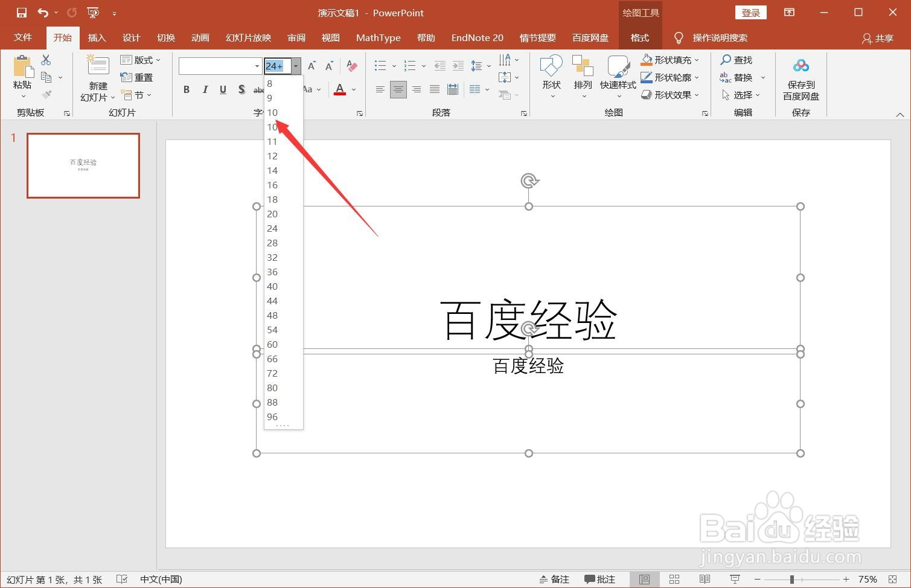Click the Save icon in title bar
This screenshot has width=911, height=588.
[22, 13]
